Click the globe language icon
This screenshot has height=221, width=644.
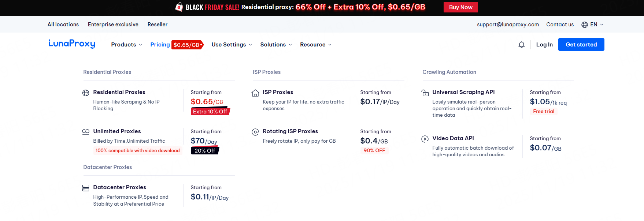pyautogui.click(x=585, y=25)
